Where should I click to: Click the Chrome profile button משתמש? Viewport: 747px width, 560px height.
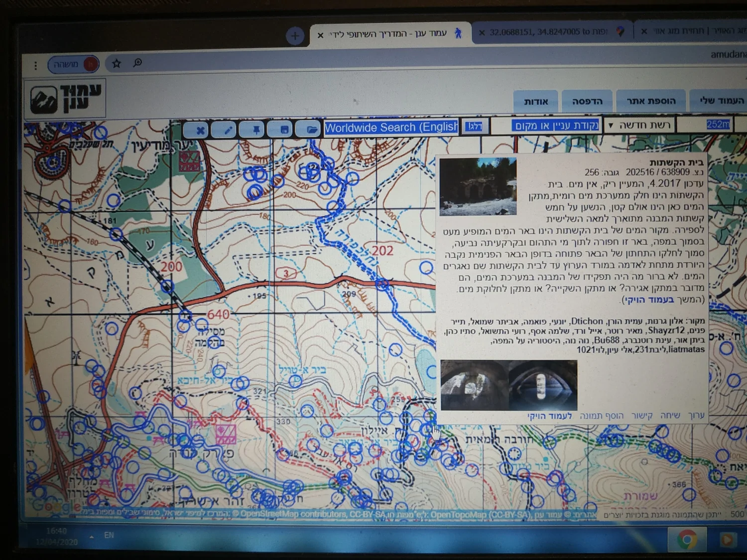coord(73,64)
